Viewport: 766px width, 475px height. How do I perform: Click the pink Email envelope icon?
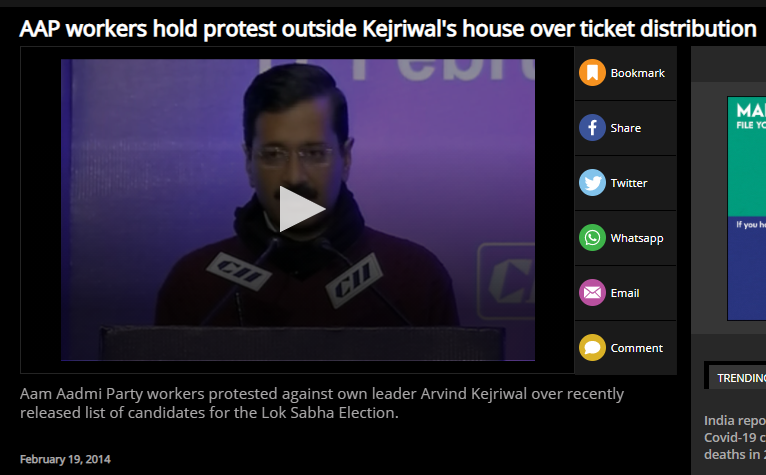coord(592,293)
